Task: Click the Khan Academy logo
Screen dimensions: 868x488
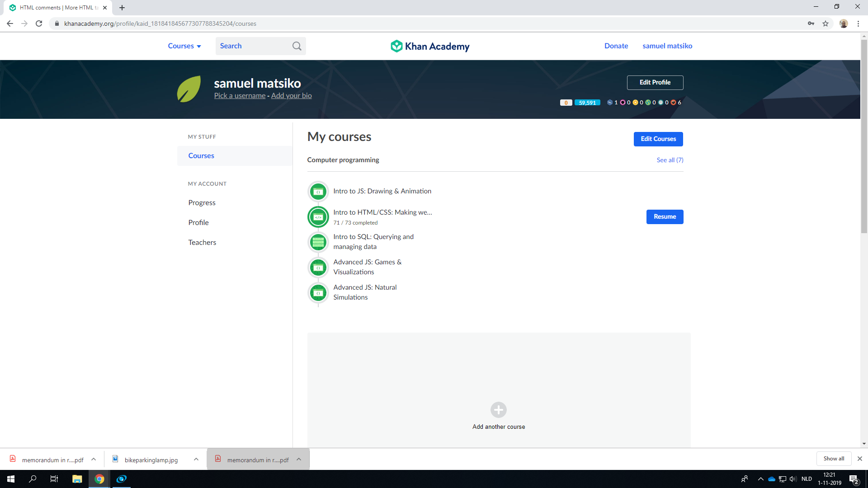Action: [430, 46]
